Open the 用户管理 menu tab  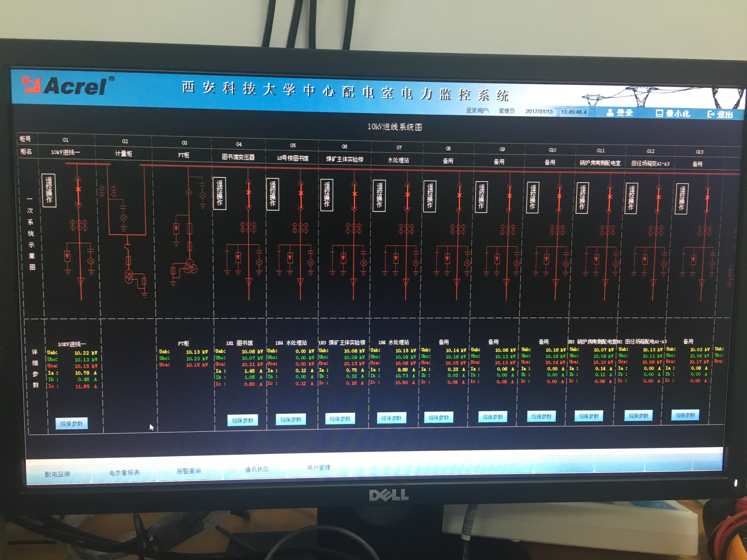pyautogui.click(x=318, y=468)
